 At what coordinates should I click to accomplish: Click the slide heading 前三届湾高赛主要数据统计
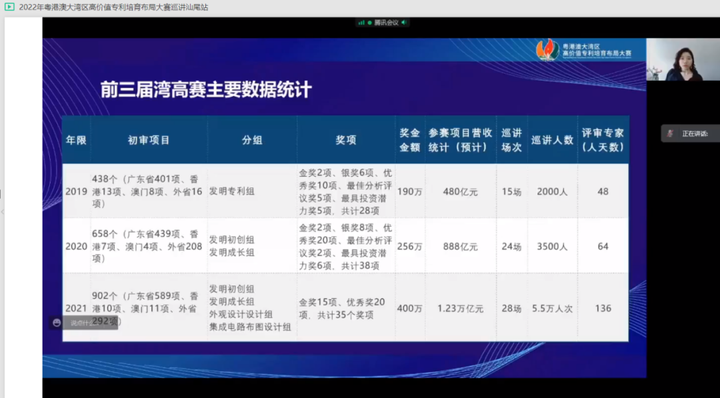click(206, 90)
